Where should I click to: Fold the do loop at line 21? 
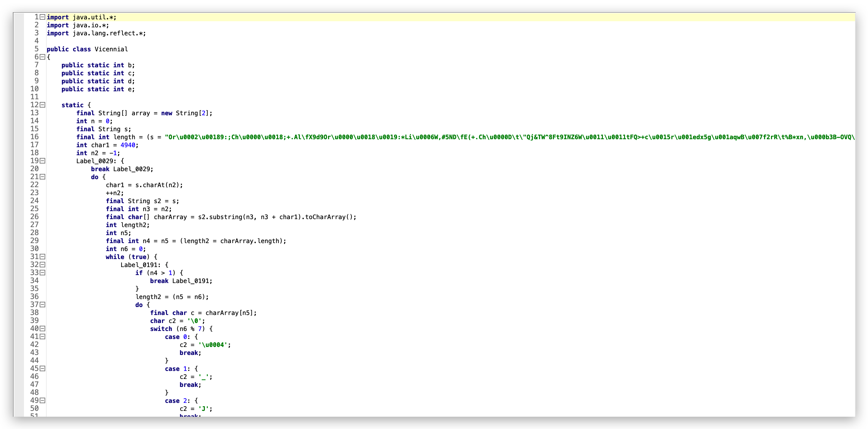[42, 177]
